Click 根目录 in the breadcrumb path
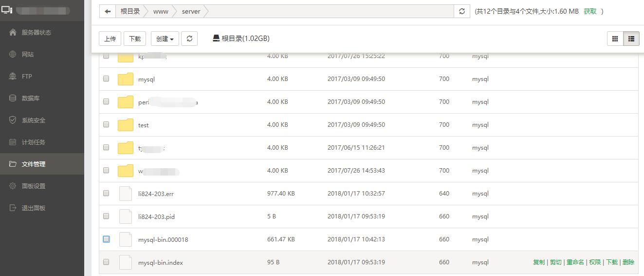The image size is (644, 276). [x=130, y=11]
